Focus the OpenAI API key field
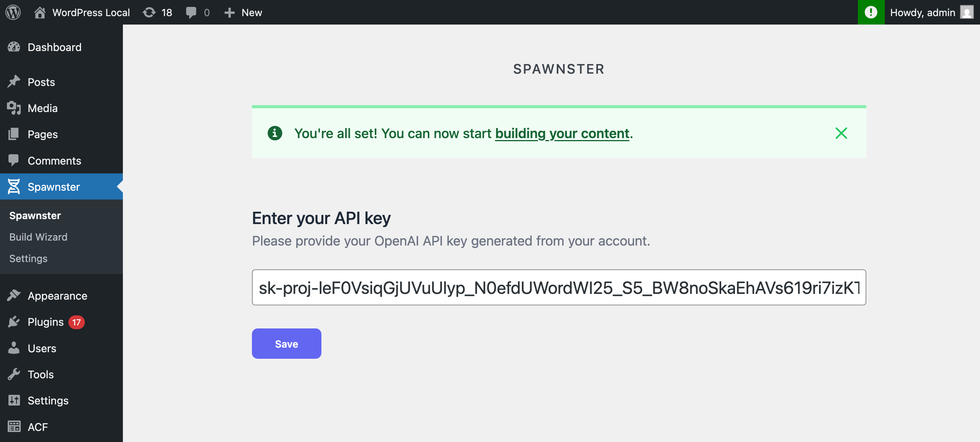 click(x=559, y=287)
